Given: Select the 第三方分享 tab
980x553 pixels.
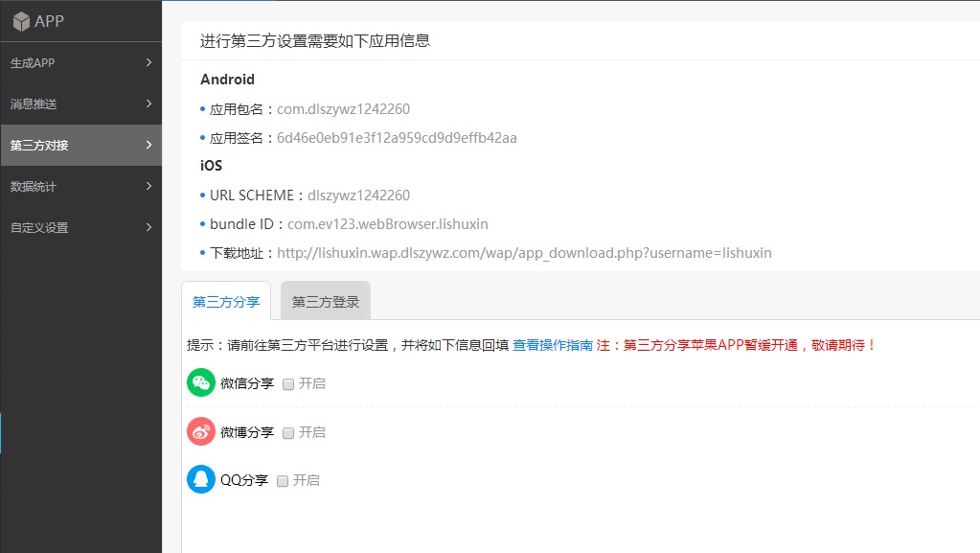Looking at the screenshot, I should click(x=226, y=302).
